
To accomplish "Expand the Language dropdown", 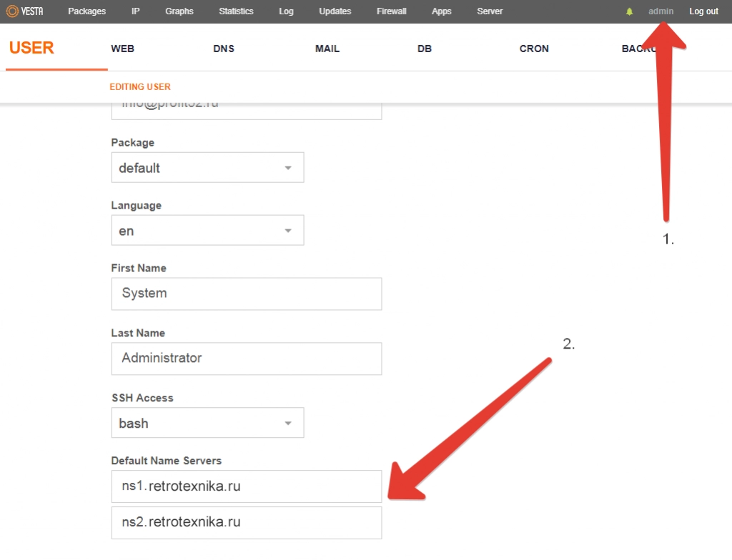I will pyautogui.click(x=207, y=231).
